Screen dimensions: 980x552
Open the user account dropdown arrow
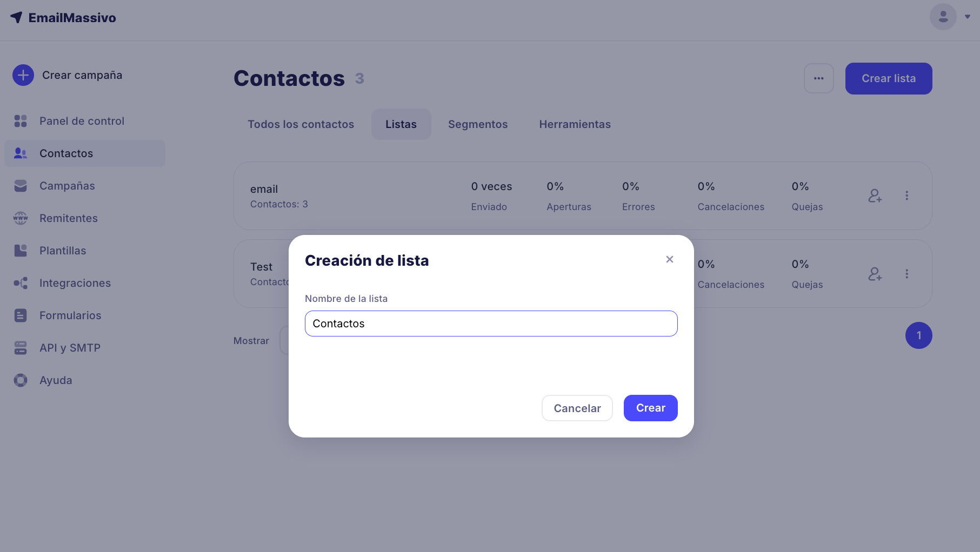(x=968, y=17)
